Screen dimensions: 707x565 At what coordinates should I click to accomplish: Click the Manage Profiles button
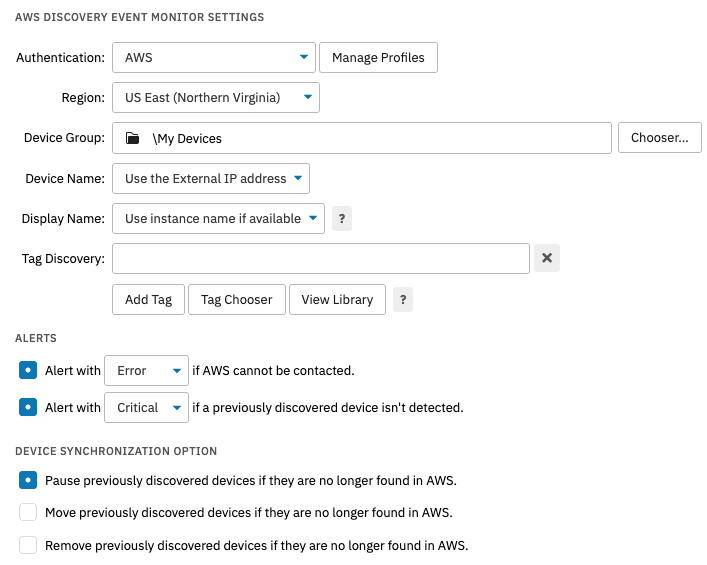378,58
